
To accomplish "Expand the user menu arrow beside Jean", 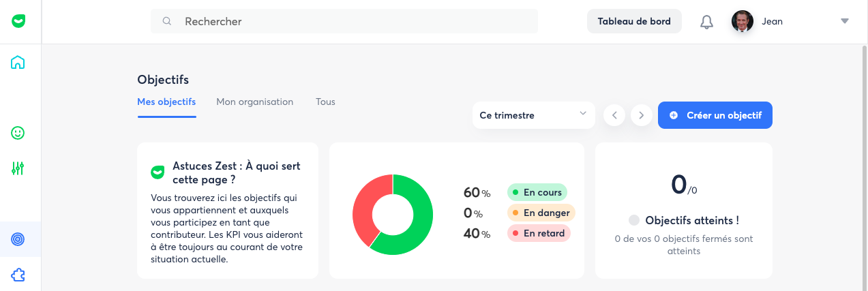I will click(x=845, y=21).
